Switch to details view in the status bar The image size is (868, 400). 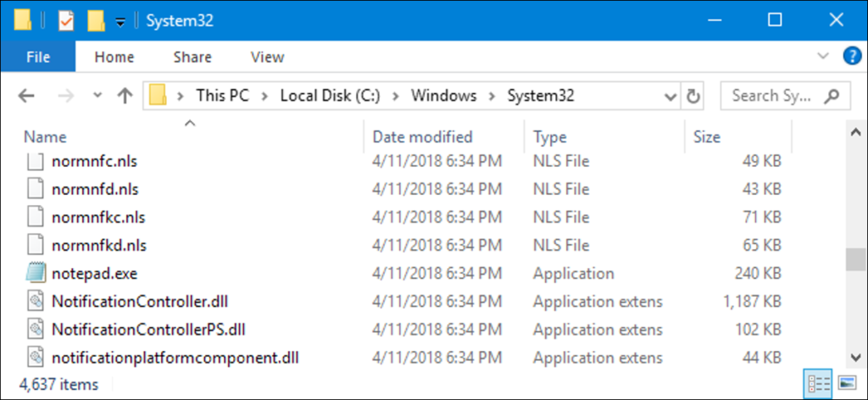[x=820, y=382]
